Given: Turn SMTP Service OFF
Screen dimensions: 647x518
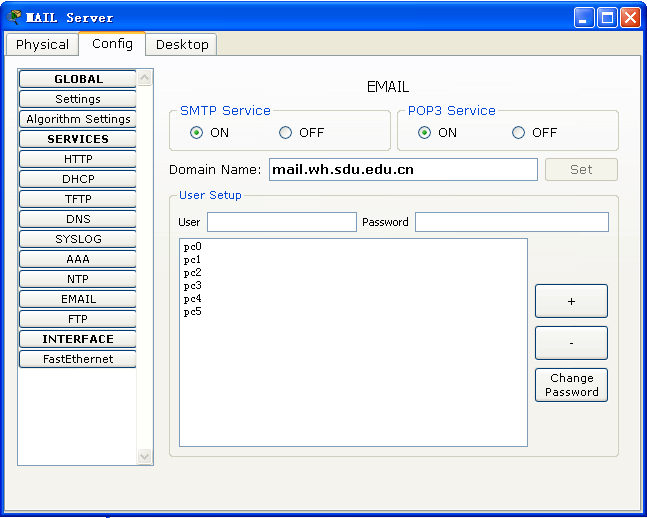Looking at the screenshot, I should pyautogui.click(x=286, y=132).
